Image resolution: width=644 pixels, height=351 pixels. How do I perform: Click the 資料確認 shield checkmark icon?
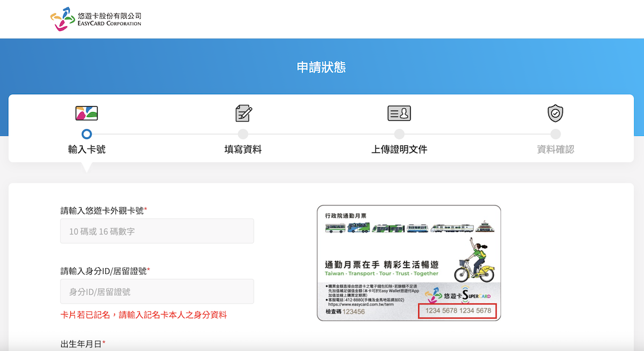555,113
